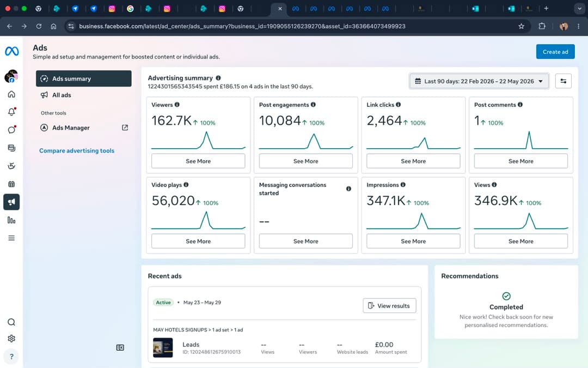This screenshot has width=588, height=368.
Task: Click See More under Views
Action: 521,241
